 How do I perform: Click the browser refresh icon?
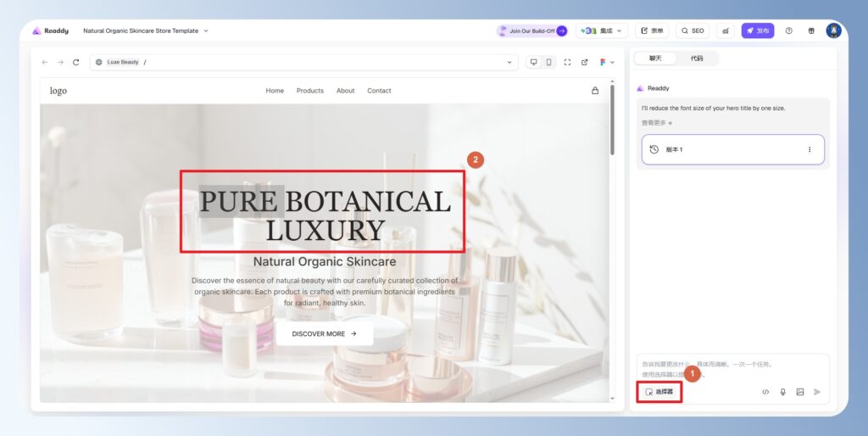click(76, 62)
